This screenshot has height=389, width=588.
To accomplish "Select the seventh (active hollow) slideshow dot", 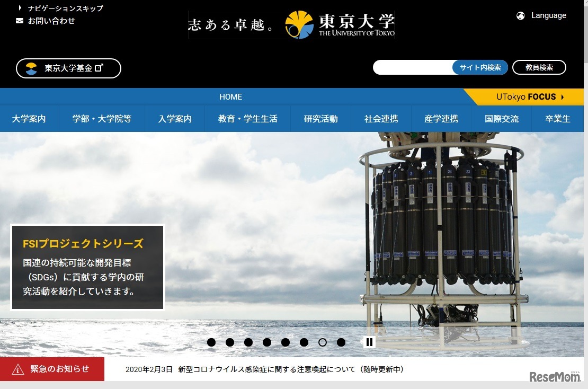I will (323, 342).
